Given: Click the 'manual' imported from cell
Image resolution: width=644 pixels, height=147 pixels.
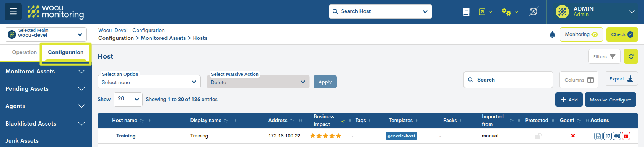Looking at the screenshot, I should pos(490,136).
